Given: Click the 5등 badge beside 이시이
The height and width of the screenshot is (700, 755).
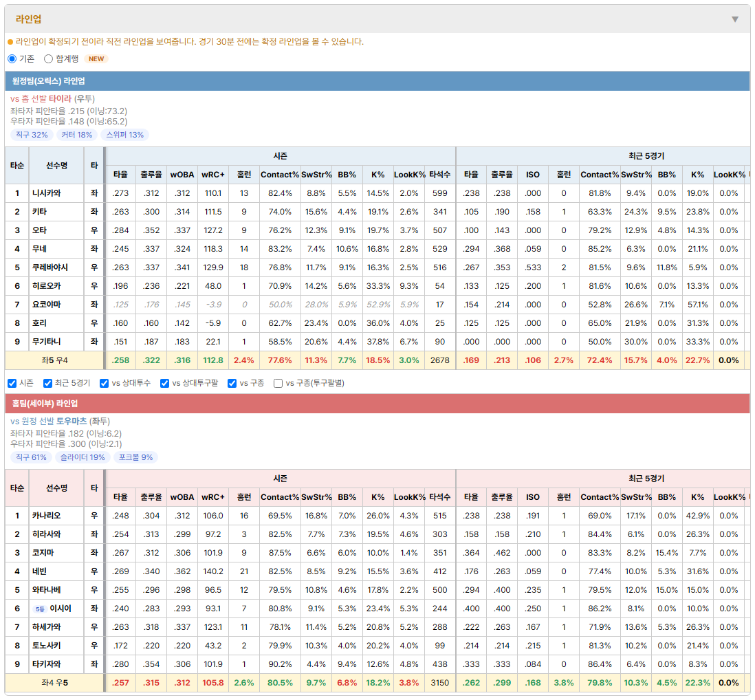Looking at the screenshot, I should pyautogui.click(x=40, y=609).
